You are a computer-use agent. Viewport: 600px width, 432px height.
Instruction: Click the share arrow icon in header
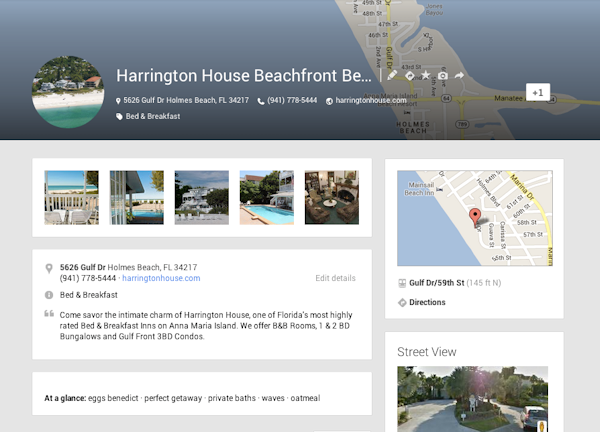[459, 76]
